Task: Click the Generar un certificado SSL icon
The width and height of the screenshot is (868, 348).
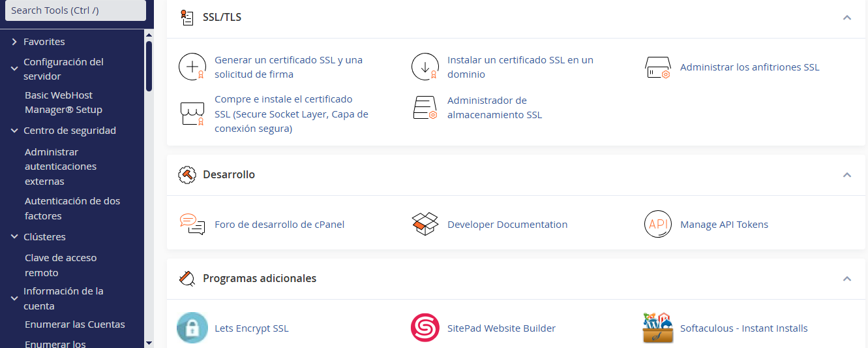Action: pyautogui.click(x=192, y=67)
